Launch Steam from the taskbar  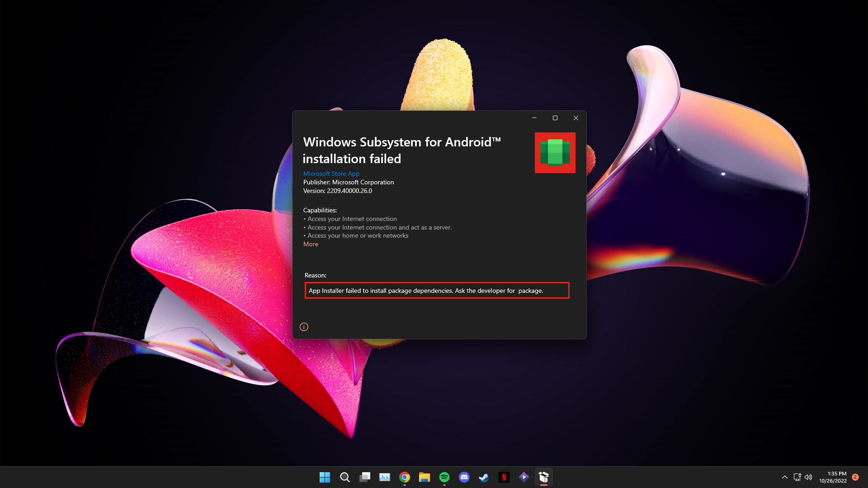tap(484, 477)
